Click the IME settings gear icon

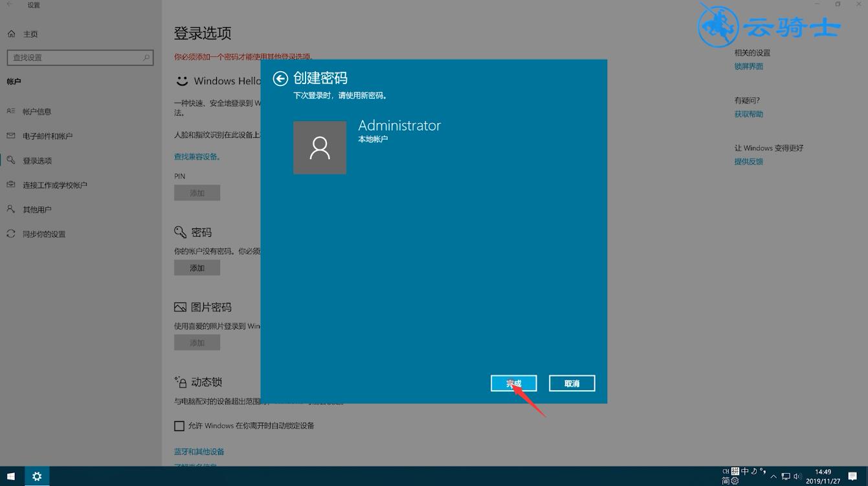[x=735, y=481]
